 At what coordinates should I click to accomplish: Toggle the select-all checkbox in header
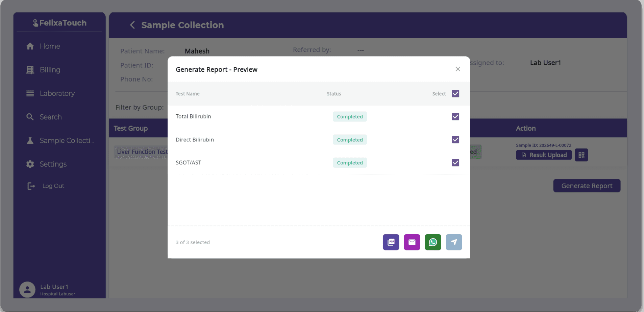(x=455, y=94)
